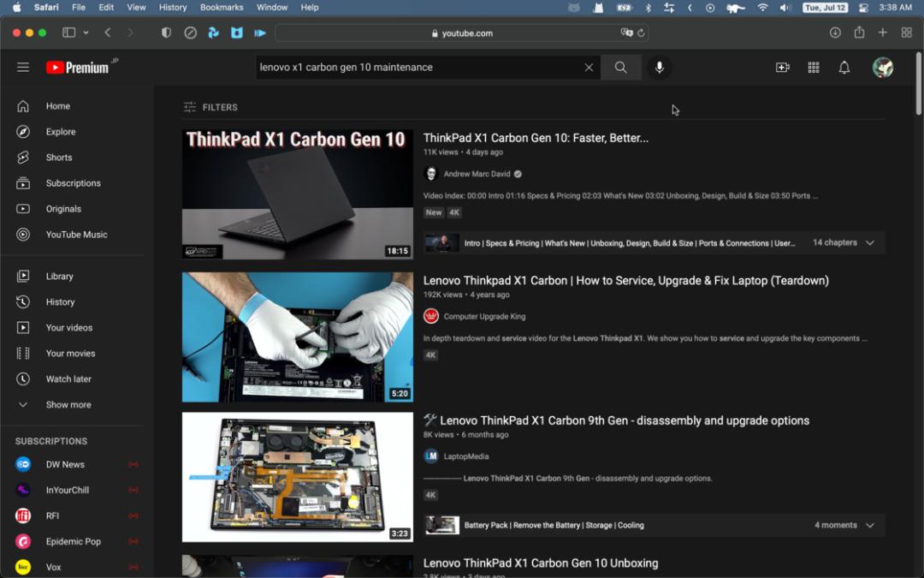Click the Create video camera icon

coord(782,68)
